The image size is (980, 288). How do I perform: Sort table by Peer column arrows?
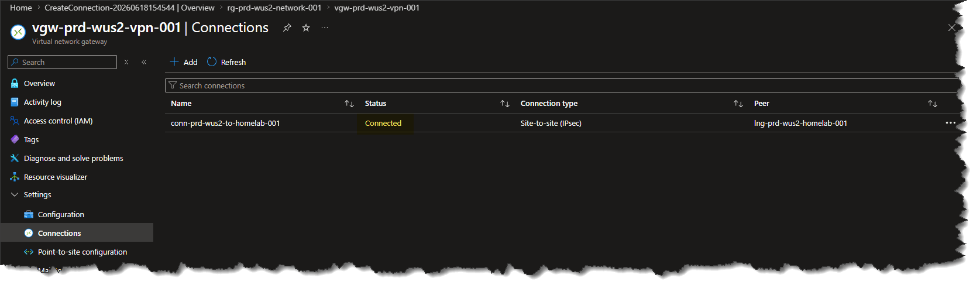[x=933, y=104]
